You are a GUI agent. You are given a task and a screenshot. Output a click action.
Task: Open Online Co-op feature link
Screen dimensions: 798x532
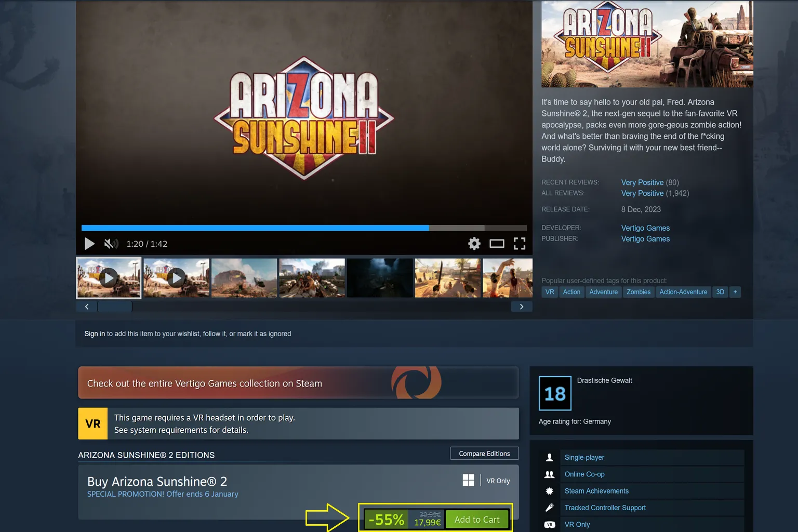point(584,474)
